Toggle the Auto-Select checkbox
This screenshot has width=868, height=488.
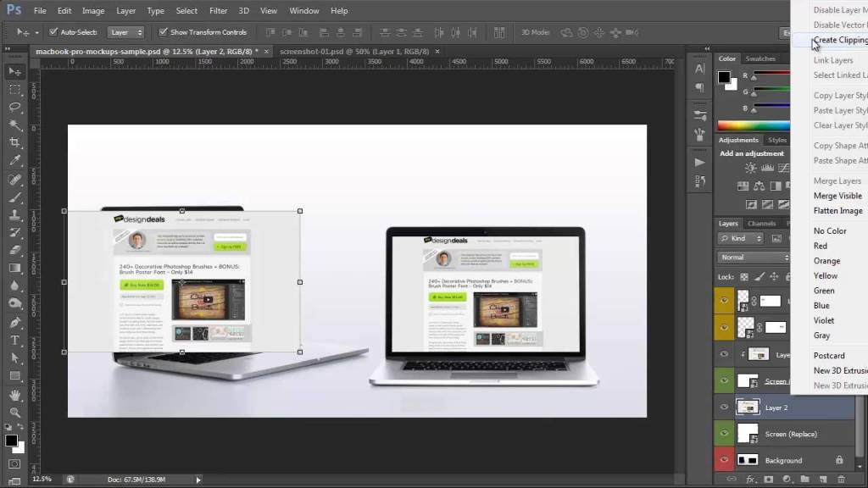point(53,32)
